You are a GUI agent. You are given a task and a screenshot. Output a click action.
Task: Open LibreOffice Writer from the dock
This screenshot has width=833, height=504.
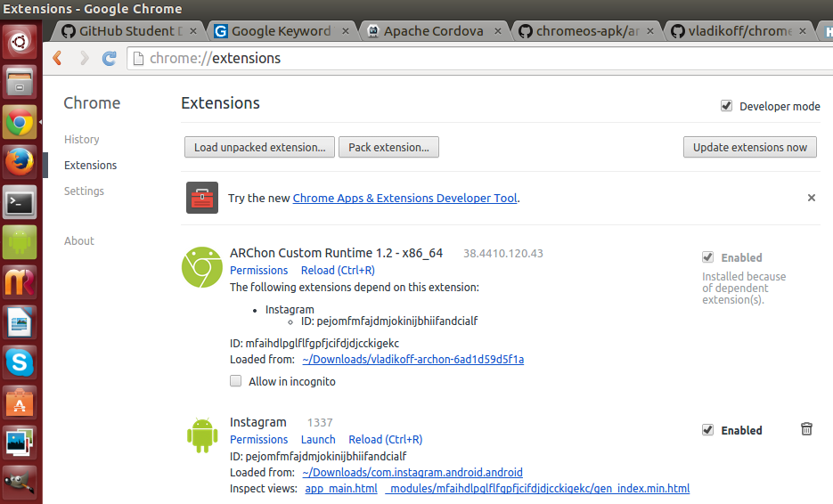pyautogui.click(x=20, y=322)
